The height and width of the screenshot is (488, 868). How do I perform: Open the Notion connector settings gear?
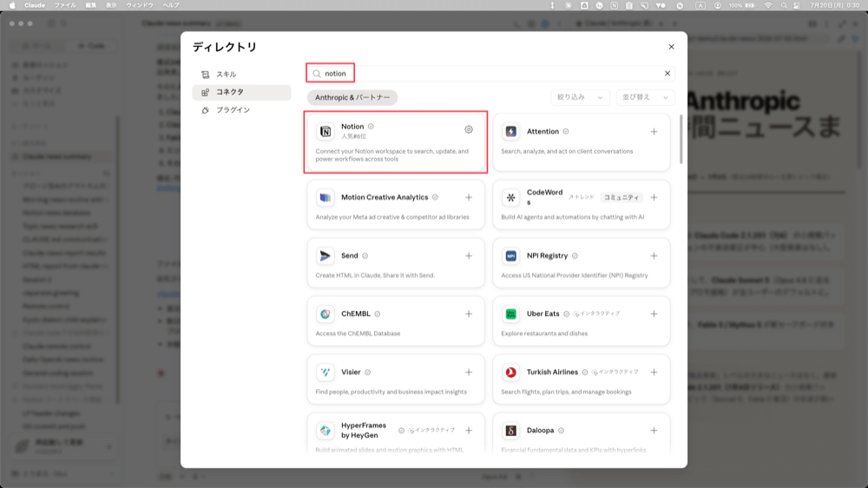pyautogui.click(x=469, y=129)
